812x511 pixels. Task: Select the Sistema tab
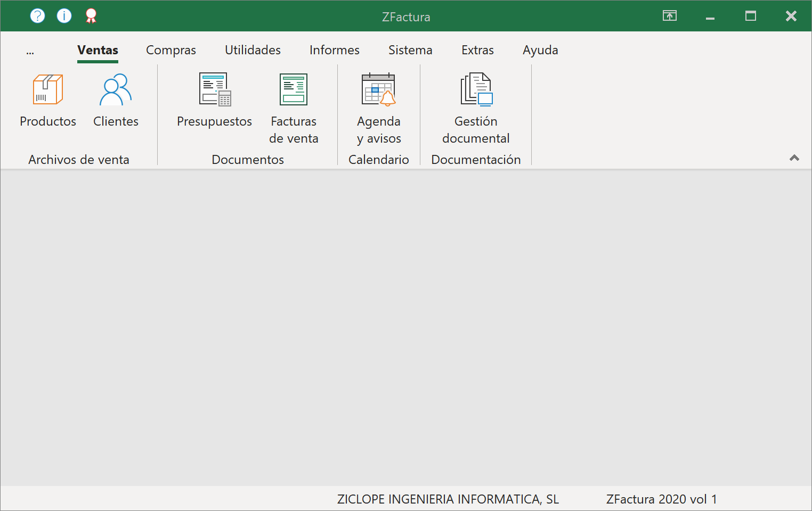tap(410, 50)
